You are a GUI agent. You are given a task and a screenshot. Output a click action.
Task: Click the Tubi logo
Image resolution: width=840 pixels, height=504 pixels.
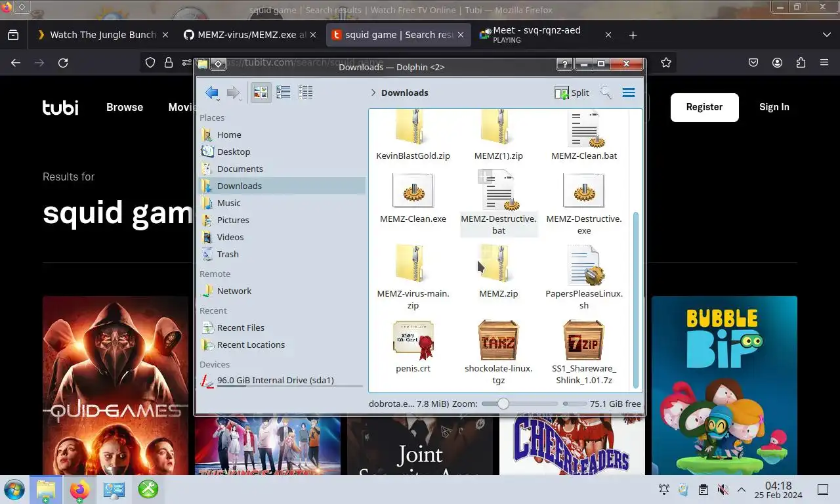(x=60, y=107)
